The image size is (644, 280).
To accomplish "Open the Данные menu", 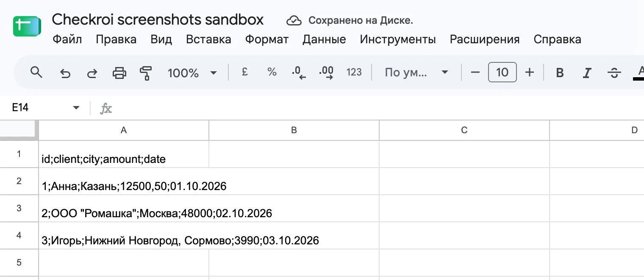I will (324, 39).
